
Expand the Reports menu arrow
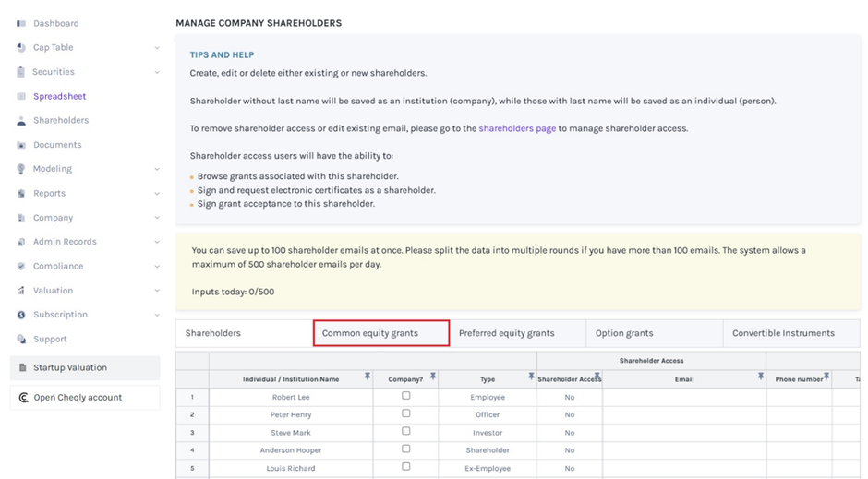click(x=157, y=194)
